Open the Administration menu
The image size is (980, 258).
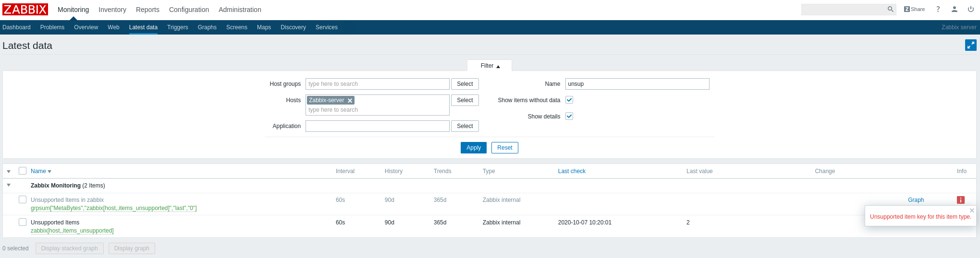click(x=240, y=10)
